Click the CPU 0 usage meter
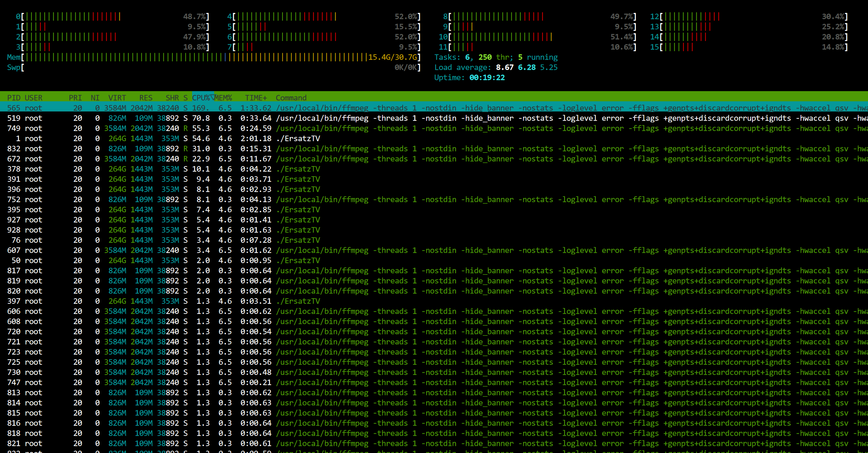The width and height of the screenshot is (868, 453). pyautogui.click(x=112, y=17)
